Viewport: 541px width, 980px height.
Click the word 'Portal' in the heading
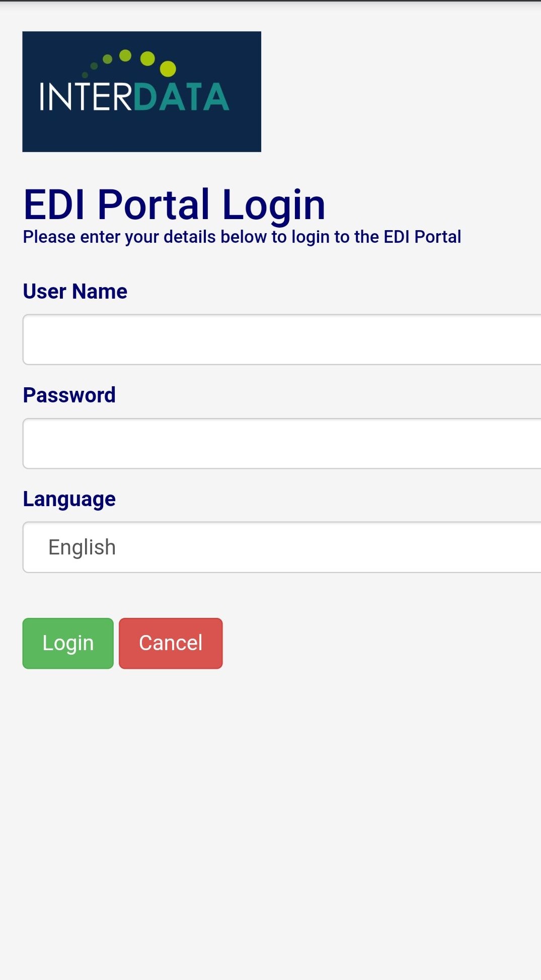153,204
